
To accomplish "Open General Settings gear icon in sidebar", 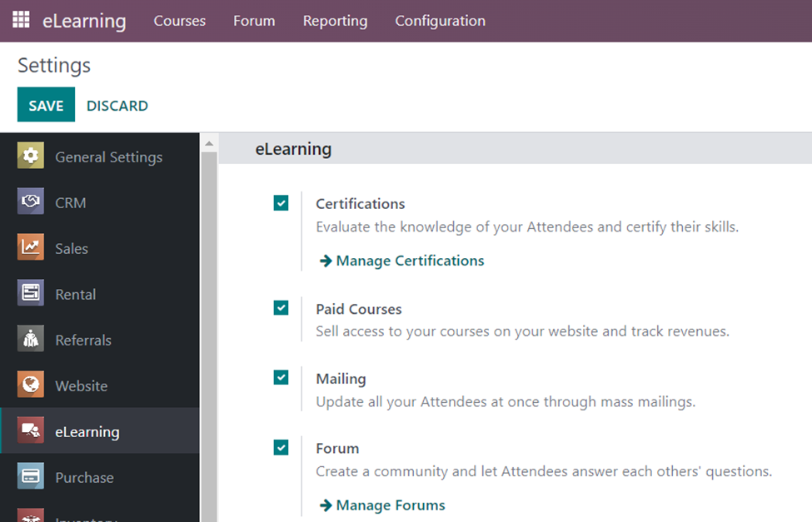I will click(x=31, y=157).
